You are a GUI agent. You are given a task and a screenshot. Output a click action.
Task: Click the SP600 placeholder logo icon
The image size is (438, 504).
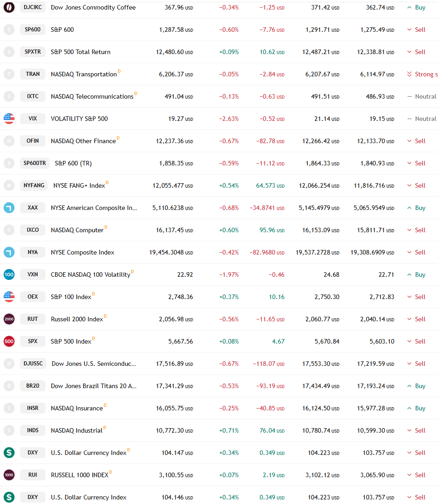pos(9,30)
